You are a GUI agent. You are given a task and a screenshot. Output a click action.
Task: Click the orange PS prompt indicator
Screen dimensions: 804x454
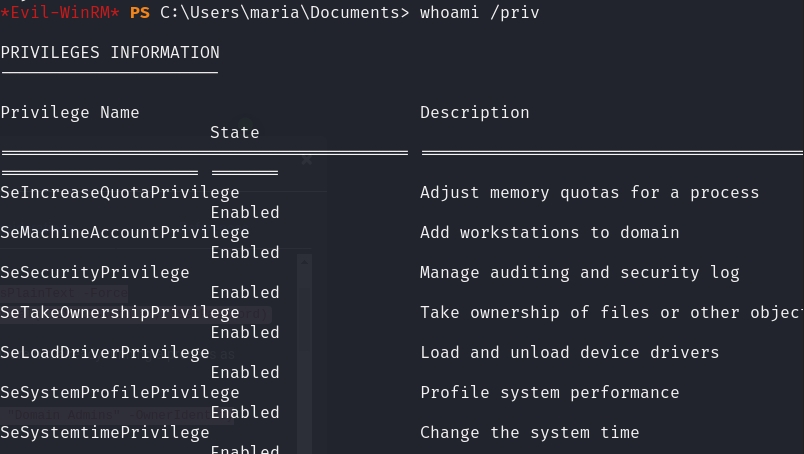(x=140, y=13)
